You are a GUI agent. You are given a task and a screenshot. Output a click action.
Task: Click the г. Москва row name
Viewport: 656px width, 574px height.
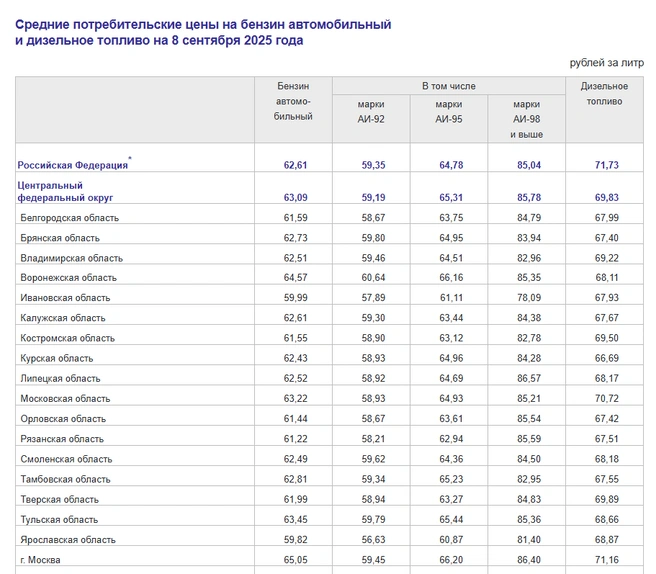[40, 560]
